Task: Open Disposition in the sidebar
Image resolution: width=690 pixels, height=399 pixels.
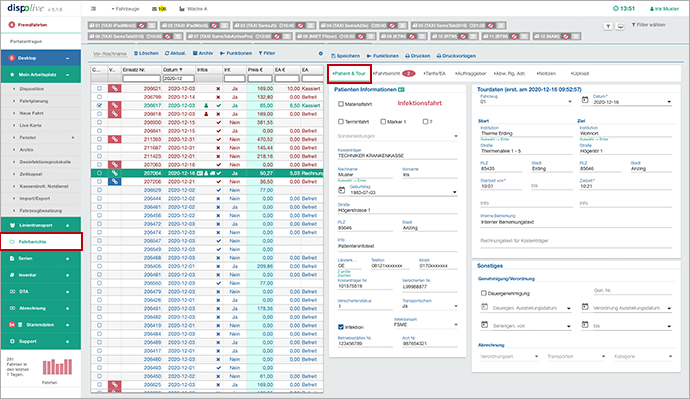Action: [x=32, y=89]
